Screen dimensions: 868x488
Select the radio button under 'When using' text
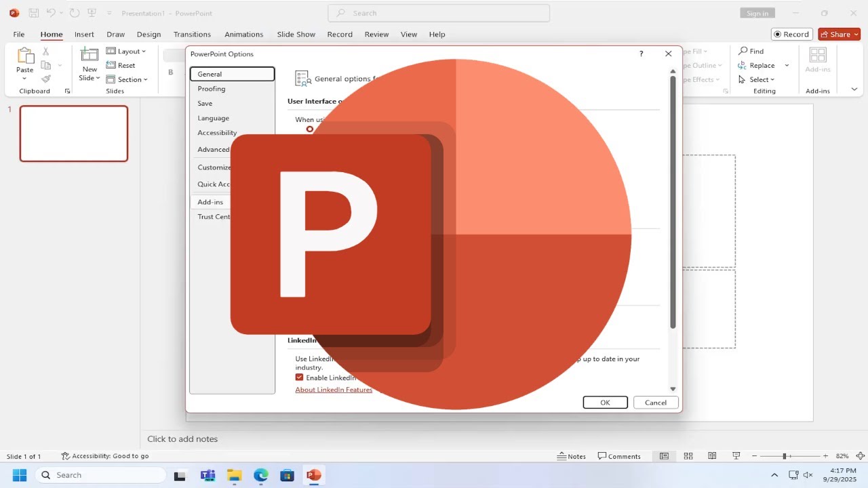point(310,129)
